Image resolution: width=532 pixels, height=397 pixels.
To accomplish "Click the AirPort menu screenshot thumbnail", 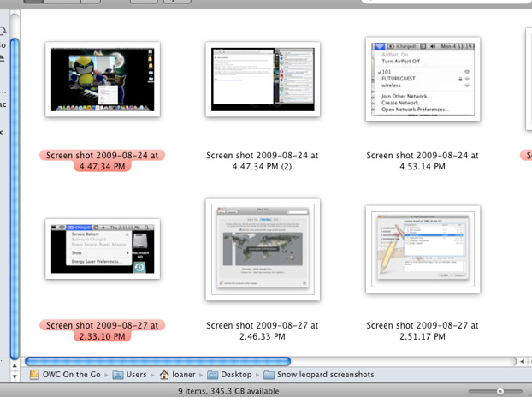I will coord(423,80).
